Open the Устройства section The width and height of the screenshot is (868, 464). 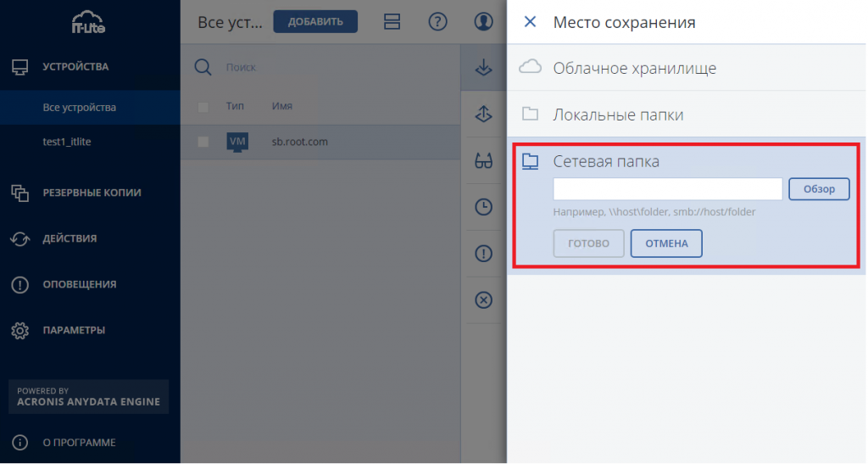[x=75, y=66]
